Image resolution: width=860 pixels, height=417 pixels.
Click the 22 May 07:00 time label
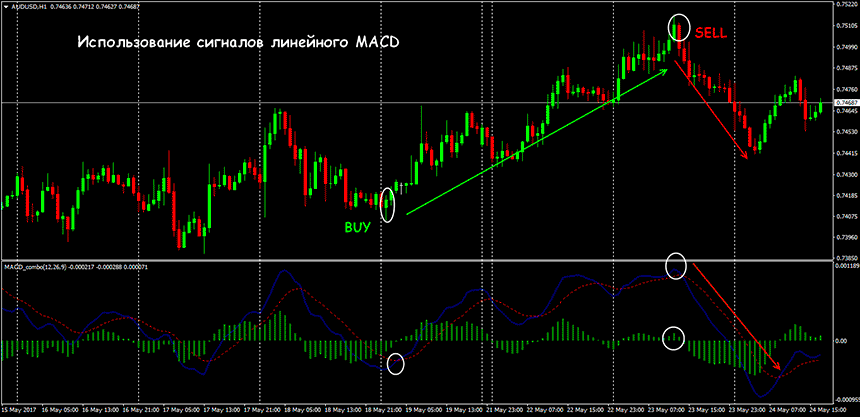click(x=544, y=410)
